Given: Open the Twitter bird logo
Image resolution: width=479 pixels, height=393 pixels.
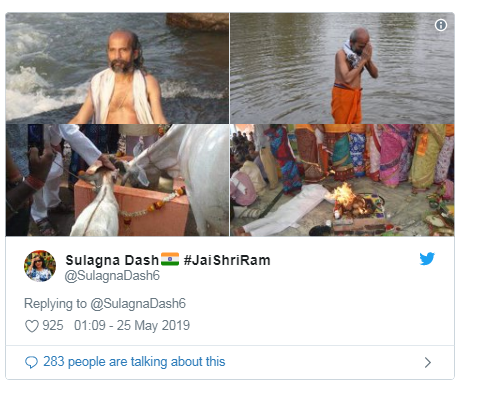Looking at the screenshot, I should click(427, 259).
